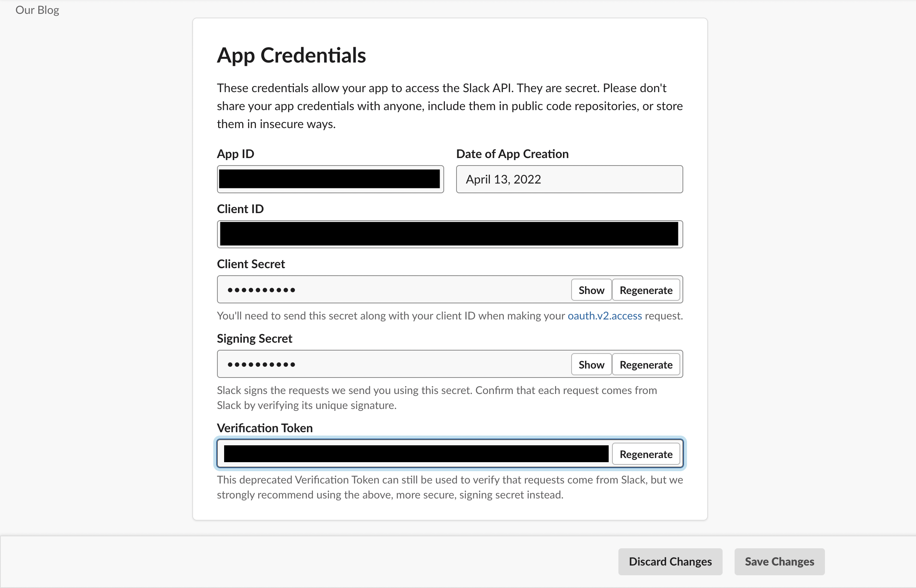Click the Signing Secret label
The width and height of the screenshot is (916, 588).
(x=254, y=338)
